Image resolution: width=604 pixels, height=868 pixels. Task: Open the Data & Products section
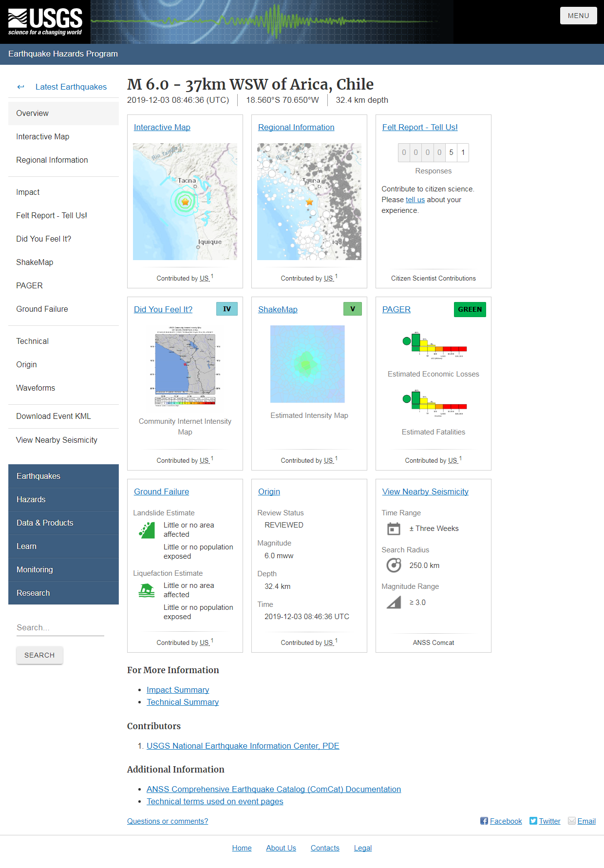click(x=63, y=523)
